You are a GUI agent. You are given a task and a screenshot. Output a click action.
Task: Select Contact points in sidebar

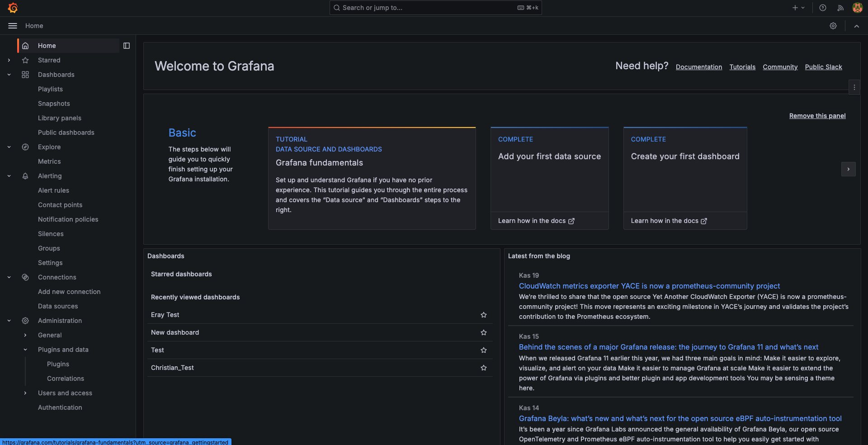click(60, 205)
